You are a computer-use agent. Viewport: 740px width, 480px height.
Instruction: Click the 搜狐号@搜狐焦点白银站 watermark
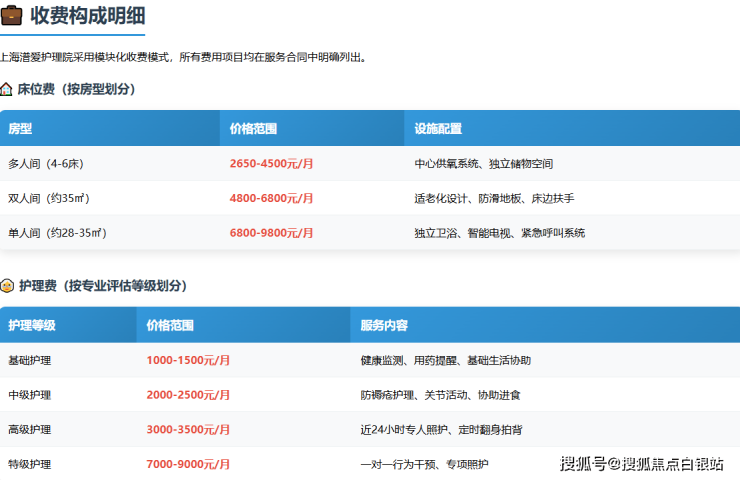click(x=642, y=463)
